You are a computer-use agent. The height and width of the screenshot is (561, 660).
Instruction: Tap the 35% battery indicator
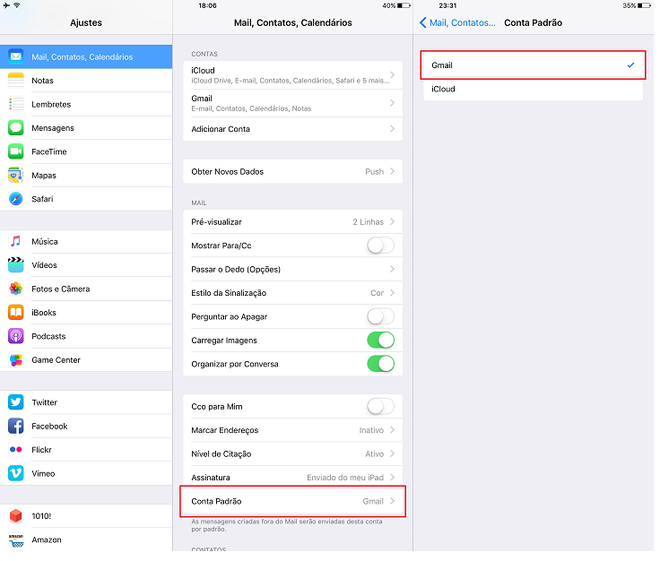(x=636, y=5)
